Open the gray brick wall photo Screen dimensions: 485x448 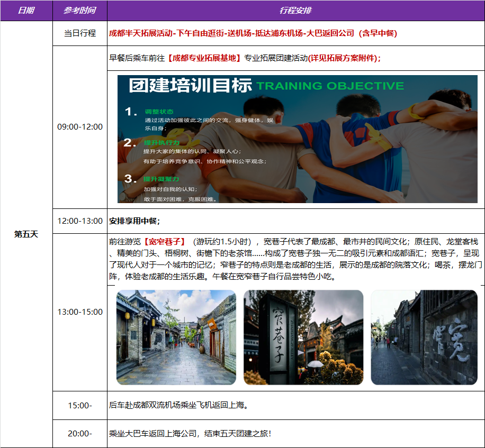pyautogui.click(x=424, y=337)
